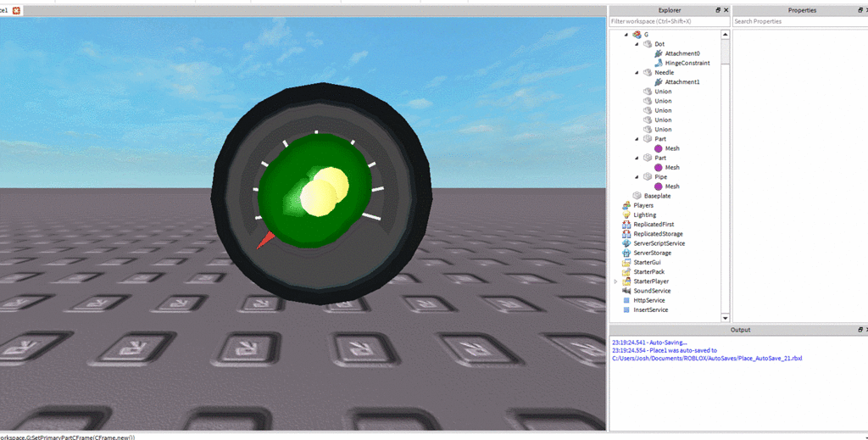Click the 'Auto-Saving...' Output line
The height and width of the screenshot is (440, 868).
pos(649,343)
